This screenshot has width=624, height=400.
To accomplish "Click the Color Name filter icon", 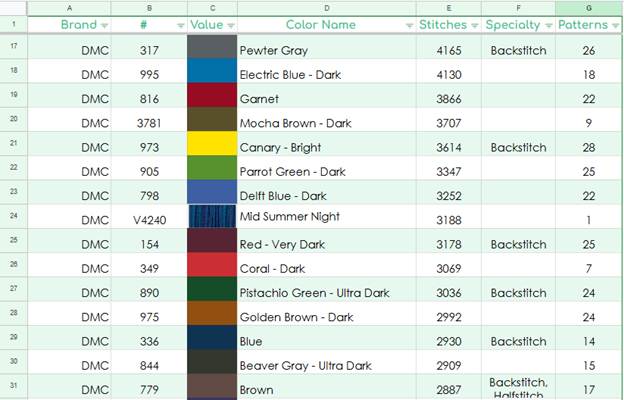I will 408,25.
